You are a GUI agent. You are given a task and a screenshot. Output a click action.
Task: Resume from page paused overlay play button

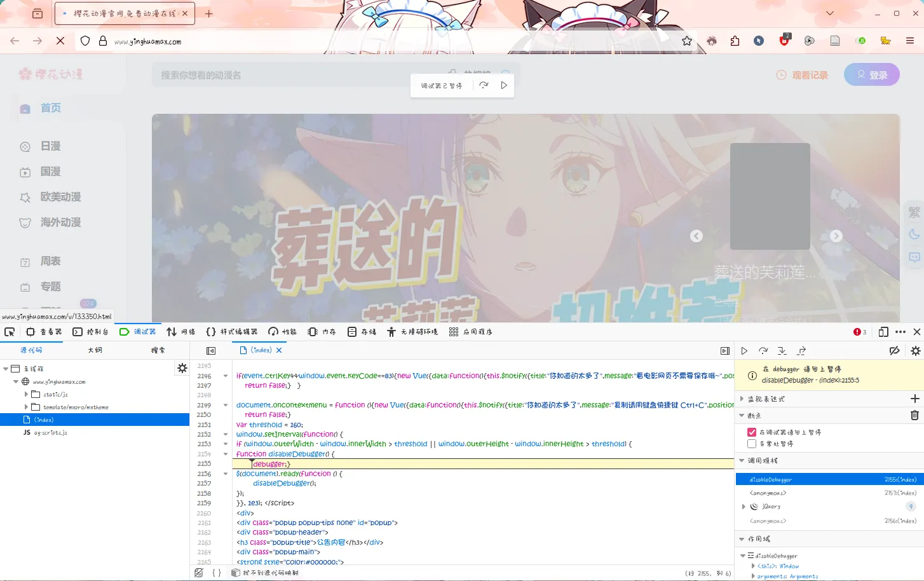point(504,85)
